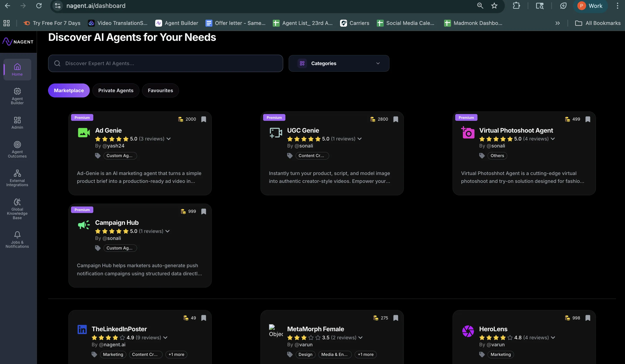This screenshot has width=625, height=364.
Task: Show hidden bookmarks with double chevron
Action: coord(557,23)
